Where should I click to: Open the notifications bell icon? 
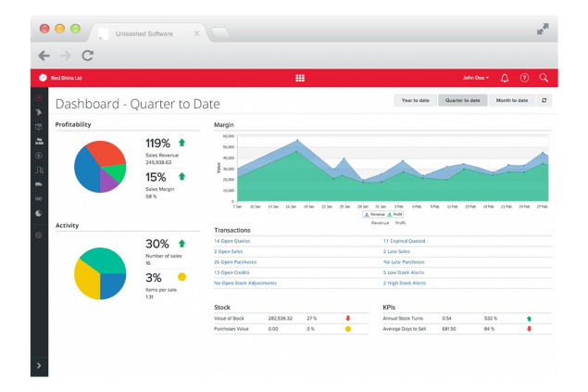(x=505, y=78)
